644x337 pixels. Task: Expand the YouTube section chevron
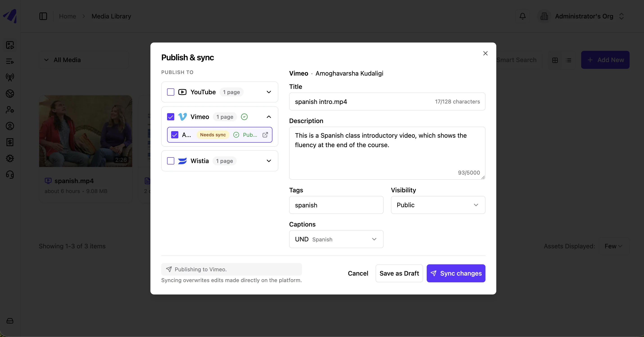[x=269, y=92]
